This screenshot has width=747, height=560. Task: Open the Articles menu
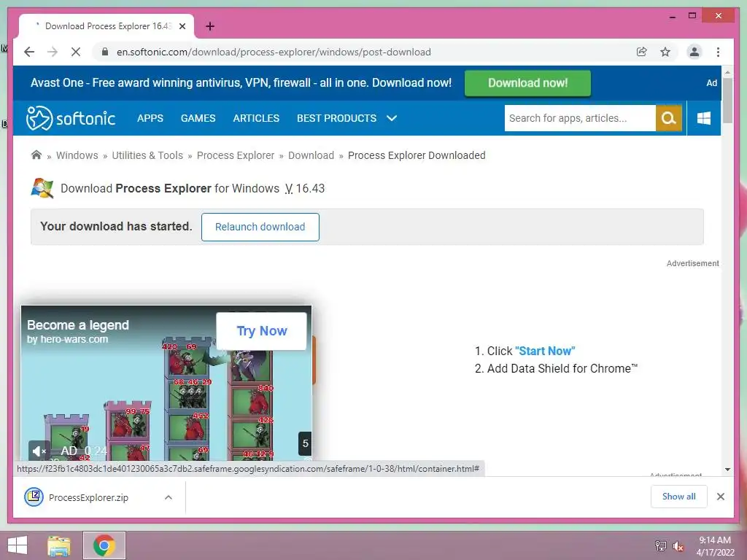coord(256,118)
